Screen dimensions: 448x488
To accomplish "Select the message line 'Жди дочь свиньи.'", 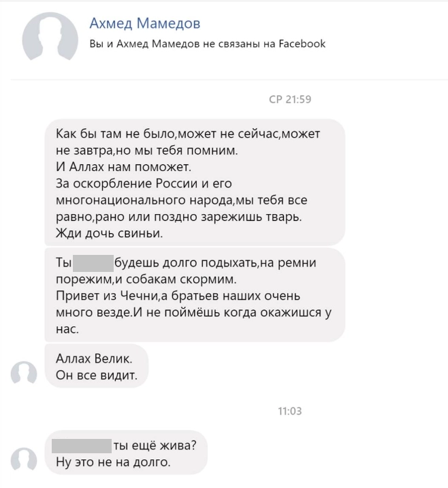I will point(109,233).
